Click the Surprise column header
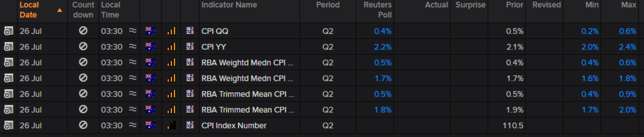 [x=470, y=5]
